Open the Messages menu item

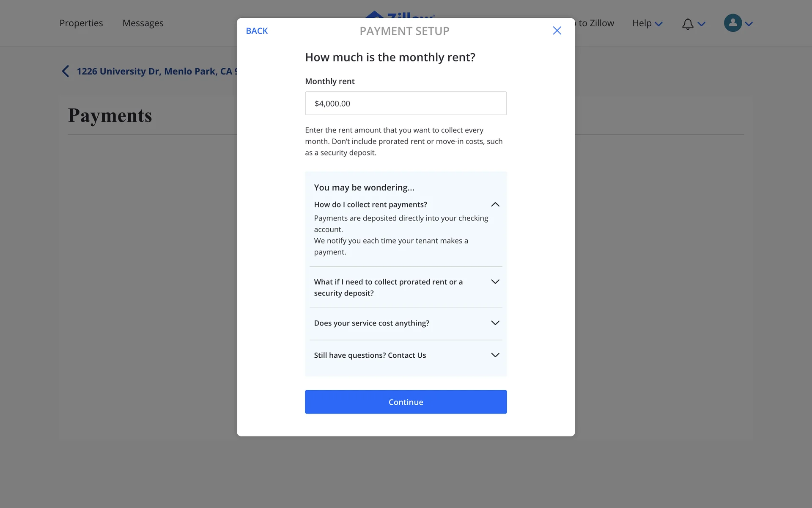(x=143, y=23)
